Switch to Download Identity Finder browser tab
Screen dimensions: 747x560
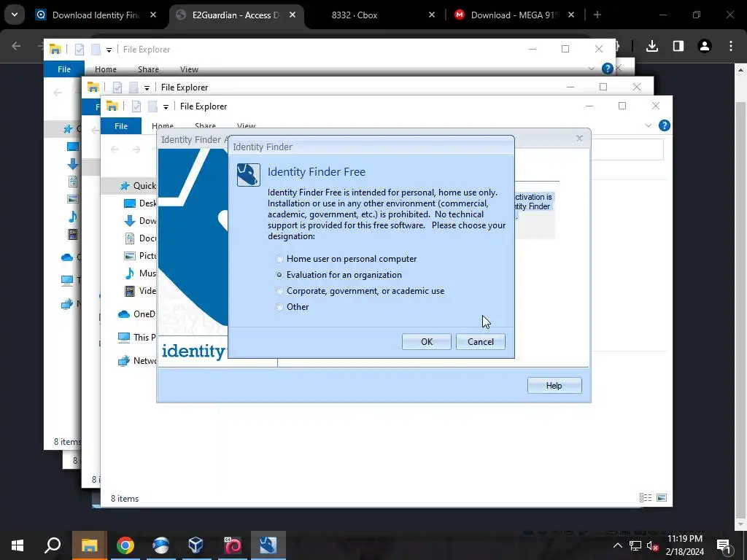(96, 15)
